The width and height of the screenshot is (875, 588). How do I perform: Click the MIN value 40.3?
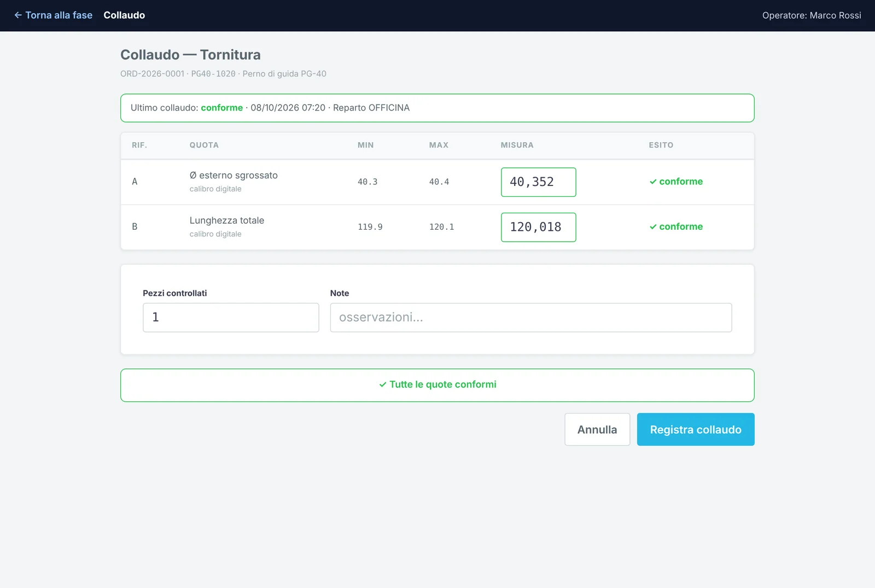[367, 182]
